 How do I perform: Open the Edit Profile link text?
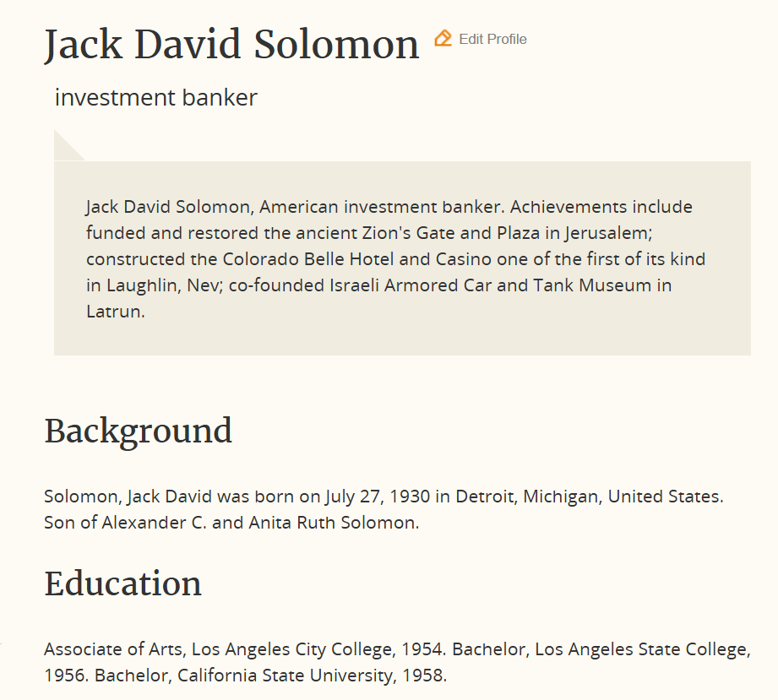click(492, 39)
